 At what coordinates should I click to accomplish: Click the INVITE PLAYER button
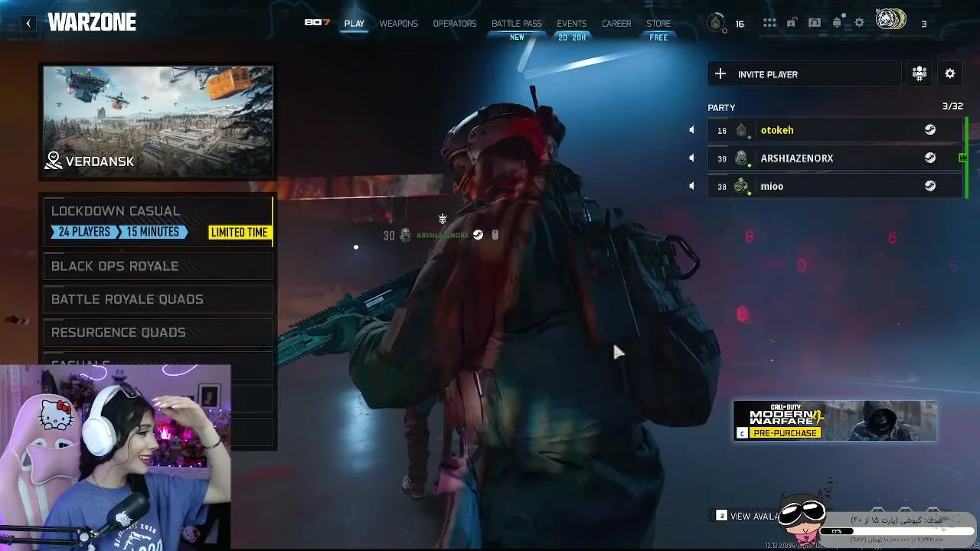coord(805,73)
